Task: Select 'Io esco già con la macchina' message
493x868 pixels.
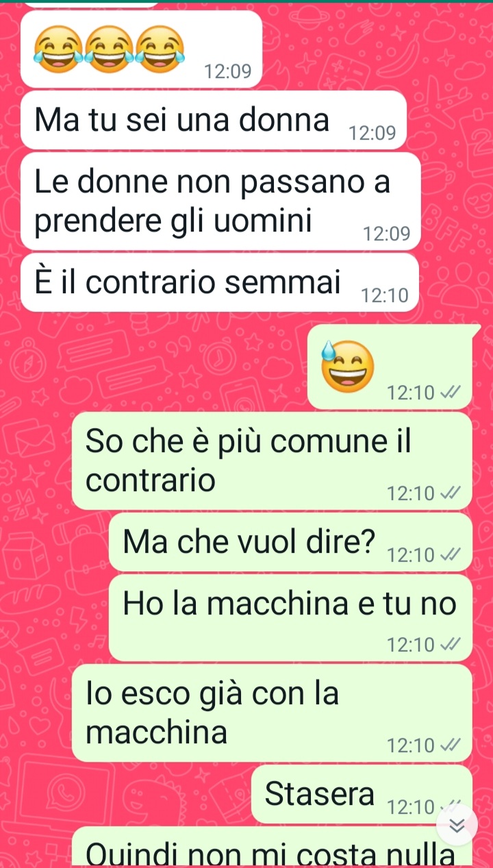Action: click(x=272, y=713)
